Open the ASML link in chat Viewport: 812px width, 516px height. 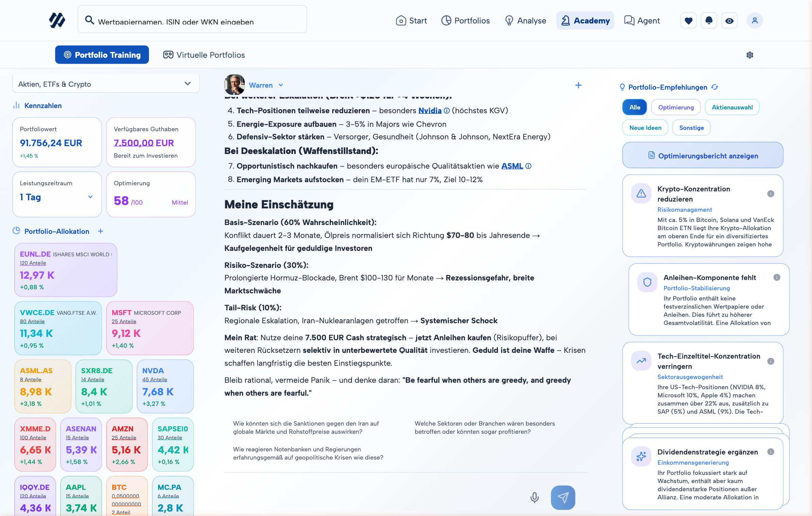(x=512, y=166)
